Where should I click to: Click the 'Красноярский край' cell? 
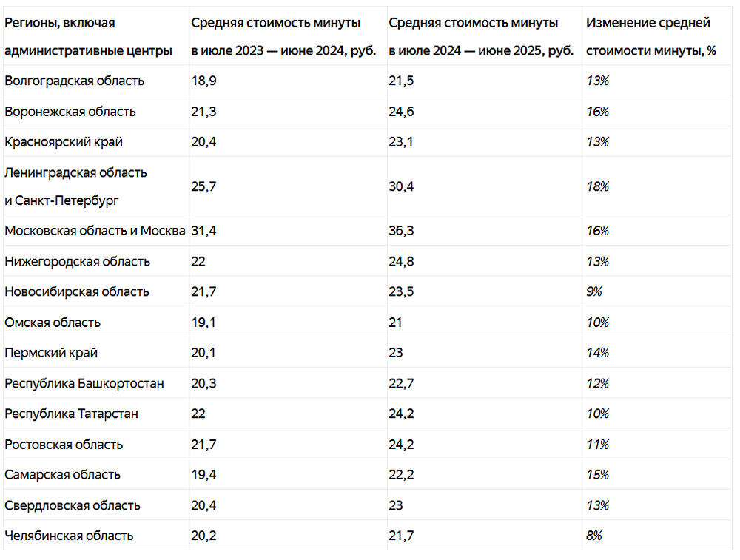[64, 142]
